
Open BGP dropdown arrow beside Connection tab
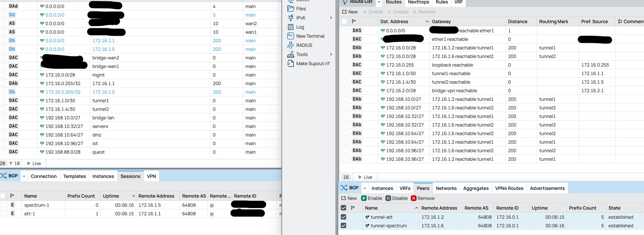24,176
